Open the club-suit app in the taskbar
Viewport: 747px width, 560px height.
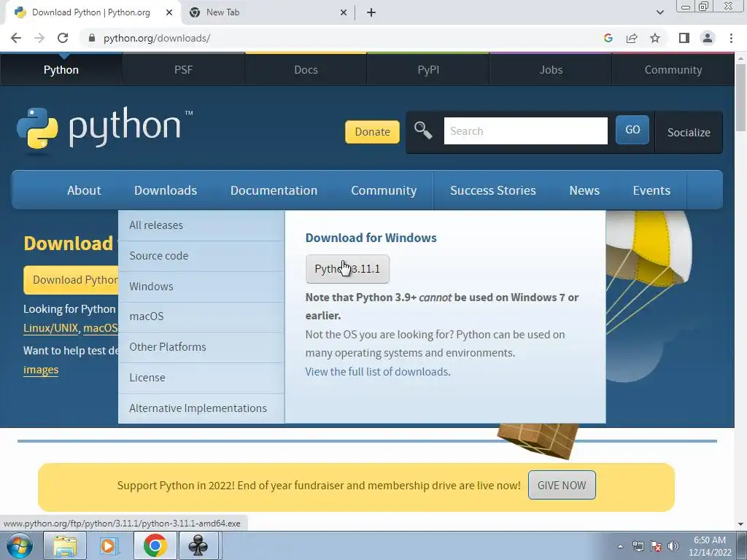(198, 545)
